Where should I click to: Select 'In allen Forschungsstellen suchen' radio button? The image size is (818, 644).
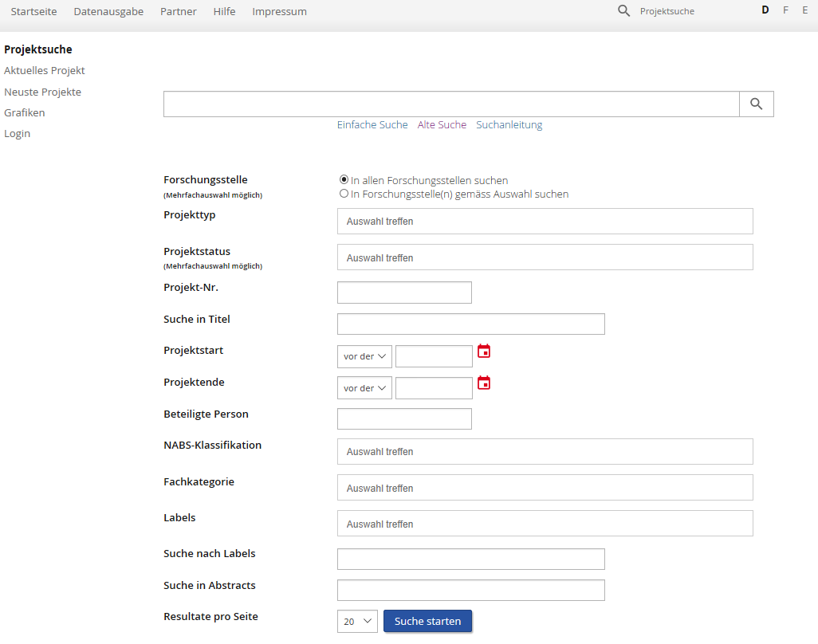point(344,180)
